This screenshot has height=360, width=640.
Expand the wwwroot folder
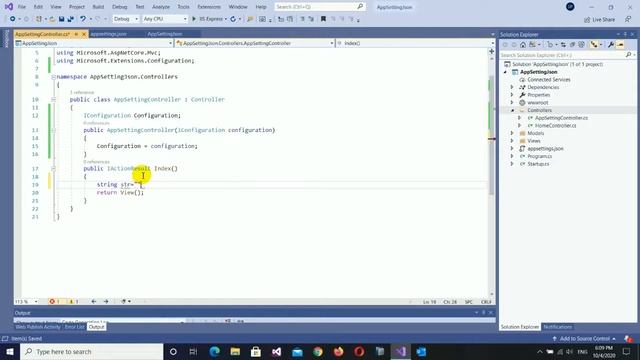[512, 102]
